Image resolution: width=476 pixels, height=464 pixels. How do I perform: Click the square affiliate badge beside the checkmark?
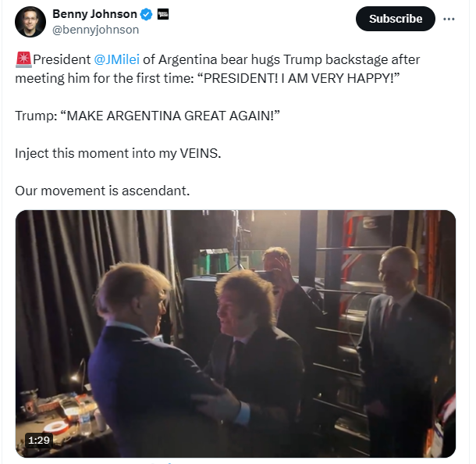(x=163, y=14)
